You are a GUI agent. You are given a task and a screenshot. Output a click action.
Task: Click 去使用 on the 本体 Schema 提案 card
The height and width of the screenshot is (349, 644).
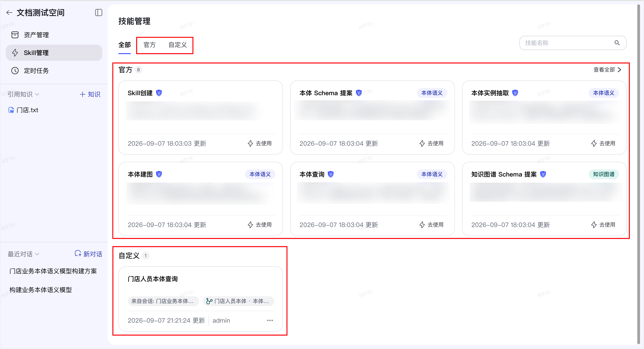[x=431, y=143]
